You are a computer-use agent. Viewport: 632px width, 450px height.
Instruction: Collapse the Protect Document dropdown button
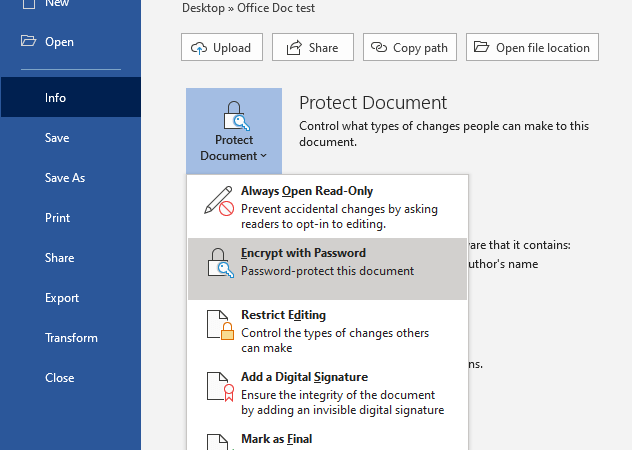coord(234,131)
